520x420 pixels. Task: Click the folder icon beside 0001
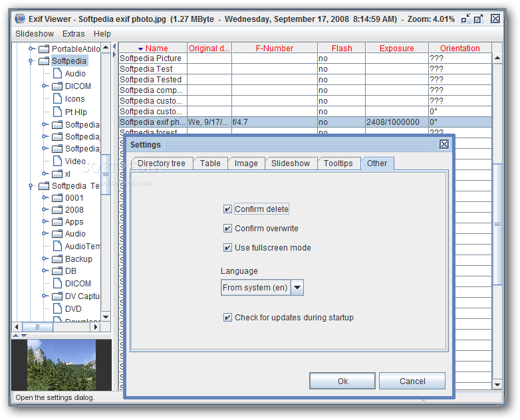pos(57,198)
